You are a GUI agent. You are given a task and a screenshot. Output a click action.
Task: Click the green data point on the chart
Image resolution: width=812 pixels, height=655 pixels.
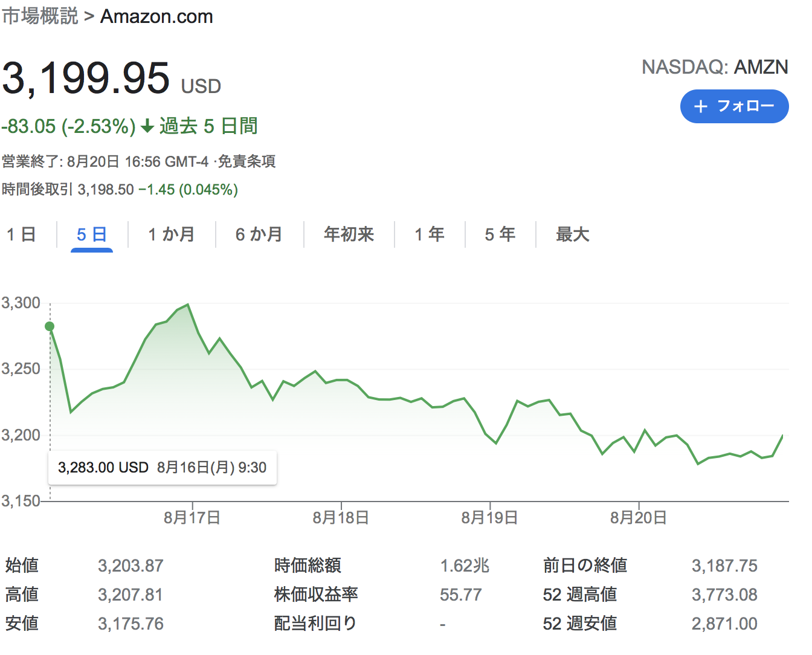[50, 326]
